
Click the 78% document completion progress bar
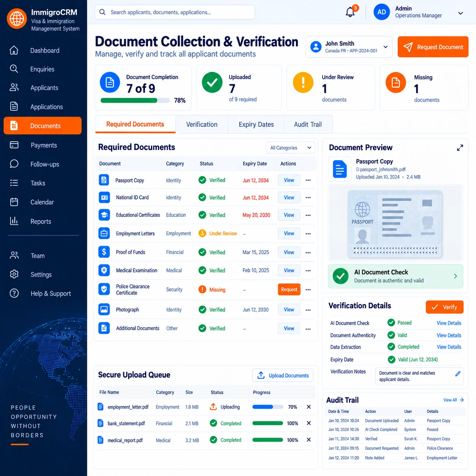coord(135,101)
